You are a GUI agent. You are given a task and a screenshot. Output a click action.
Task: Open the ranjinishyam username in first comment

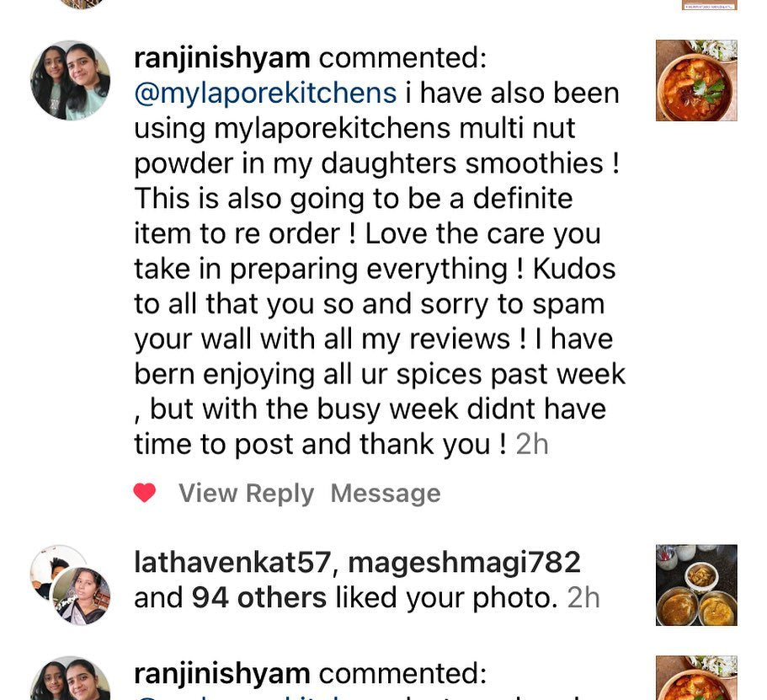pyautogui.click(x=222, y=58)
